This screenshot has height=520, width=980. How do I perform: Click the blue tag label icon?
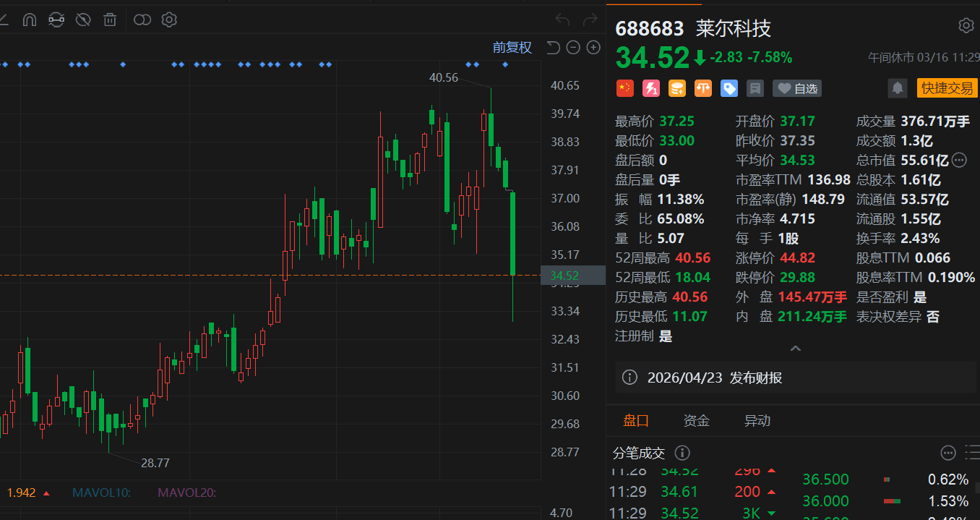pos(728,88)
